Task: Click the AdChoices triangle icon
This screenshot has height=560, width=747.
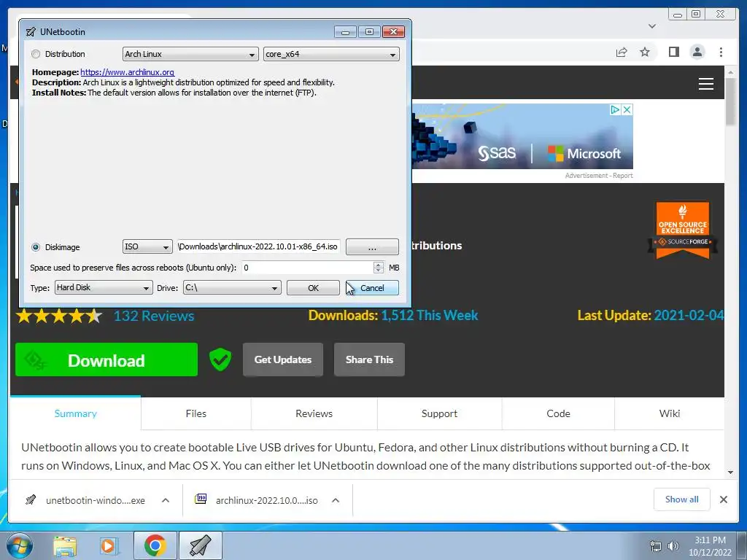Action: pos(615,109)
